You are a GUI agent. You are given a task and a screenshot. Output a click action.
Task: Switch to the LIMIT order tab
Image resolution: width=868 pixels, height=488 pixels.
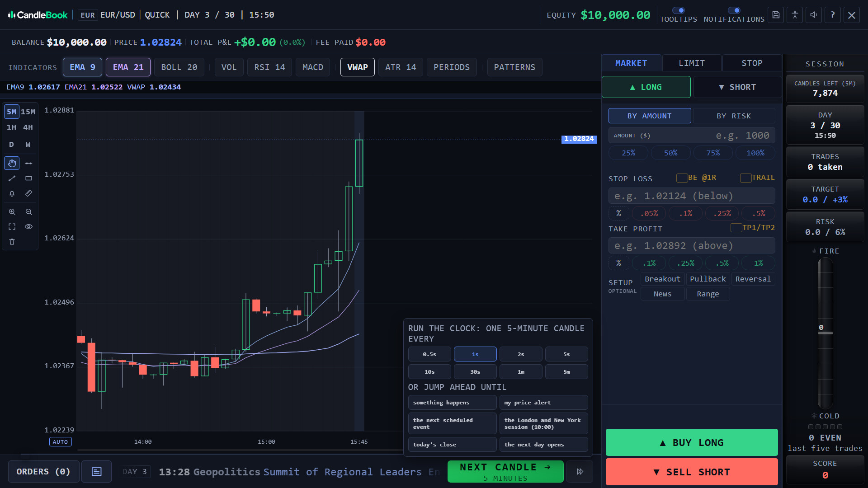click(x=692, y=63)
